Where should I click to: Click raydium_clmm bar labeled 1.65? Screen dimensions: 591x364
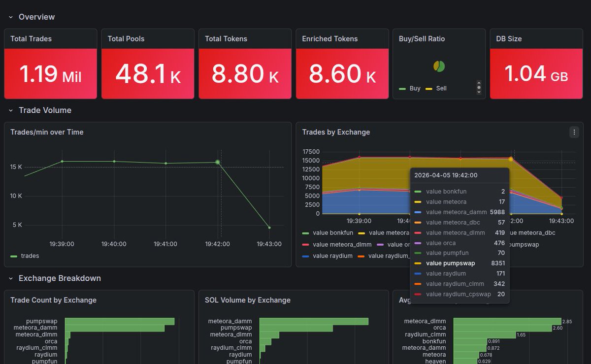point(485,334)
